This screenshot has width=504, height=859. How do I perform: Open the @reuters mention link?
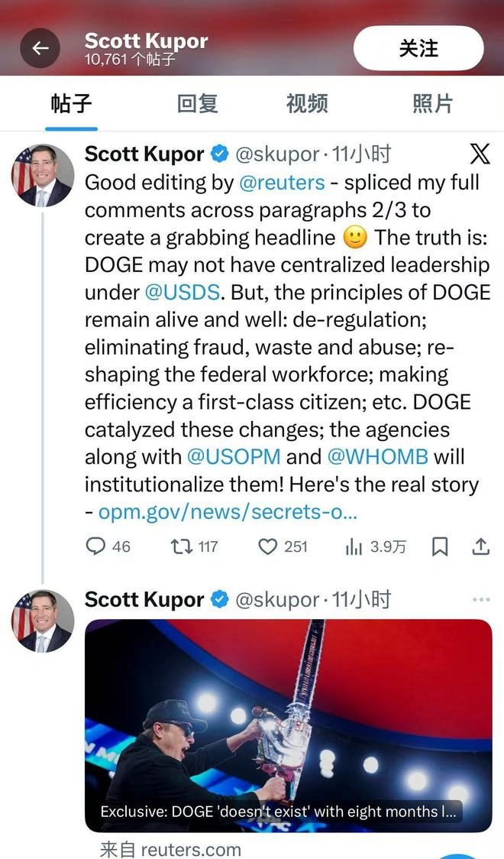pos(282,183)
